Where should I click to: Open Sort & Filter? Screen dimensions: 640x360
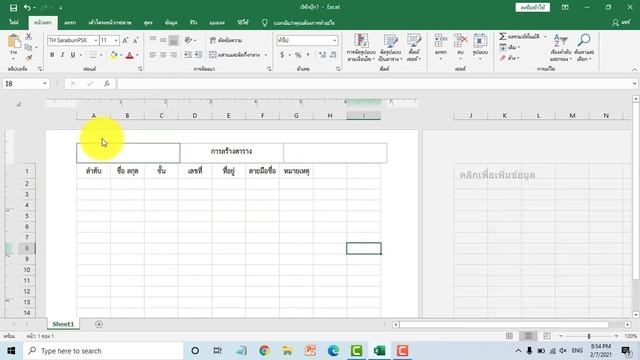pos(560,48)
